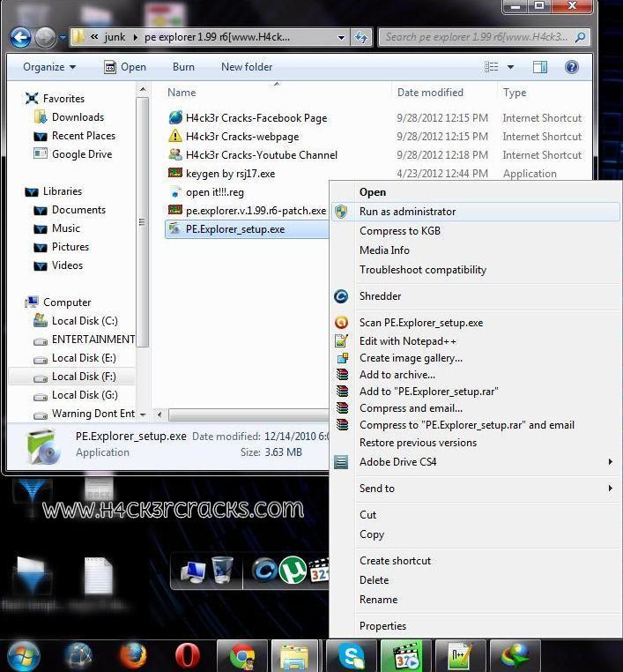This screenshot has width=623, height=672.
Task: Open the address bar history dropdown
Action: 341,38
